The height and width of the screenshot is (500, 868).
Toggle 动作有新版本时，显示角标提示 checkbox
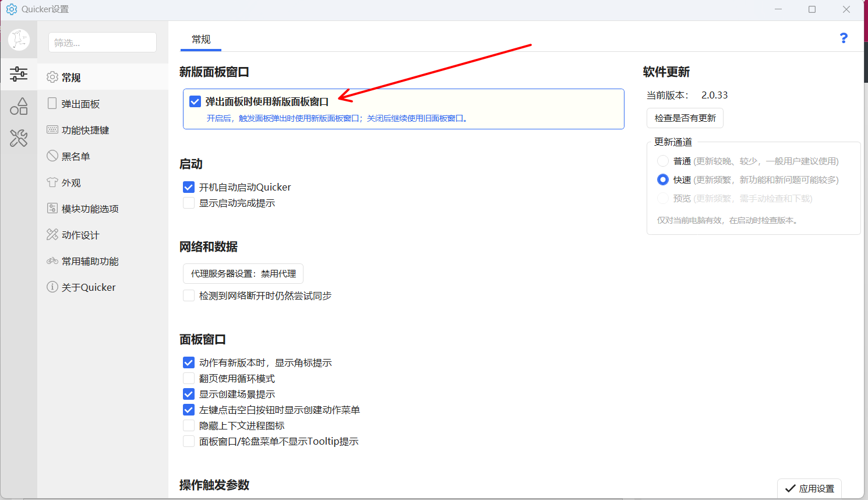click(x=189, y=362)
